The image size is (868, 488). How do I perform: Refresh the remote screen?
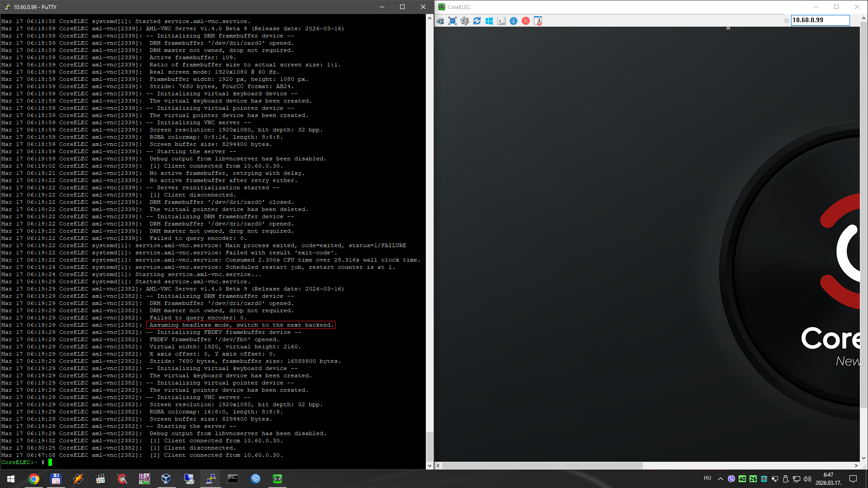coord(477,21)
